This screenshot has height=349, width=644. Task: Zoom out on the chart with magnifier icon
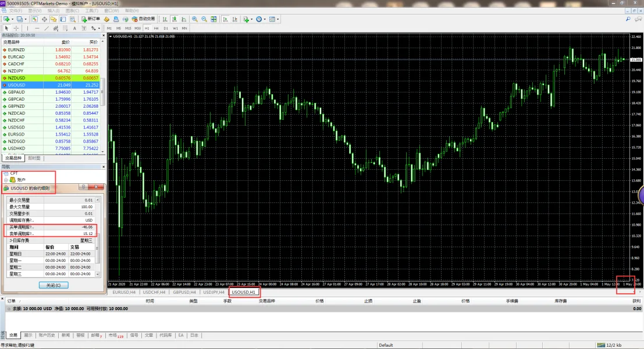tap(204, 19)
